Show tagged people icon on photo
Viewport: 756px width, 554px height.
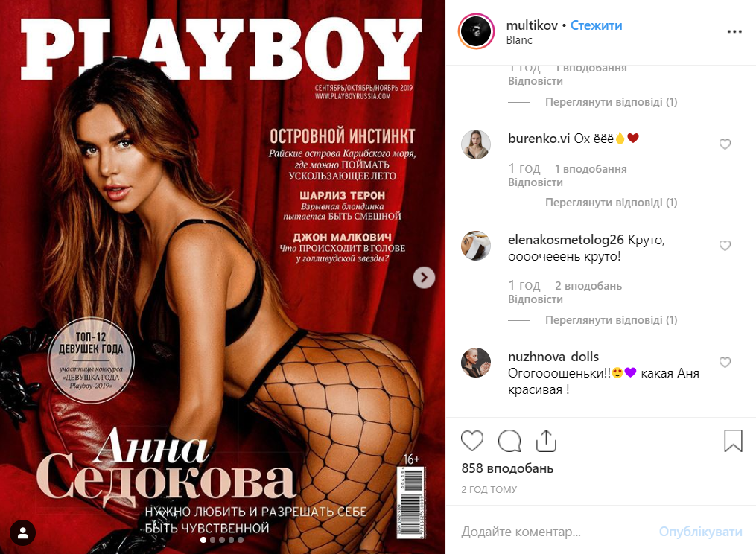point(22,532)
